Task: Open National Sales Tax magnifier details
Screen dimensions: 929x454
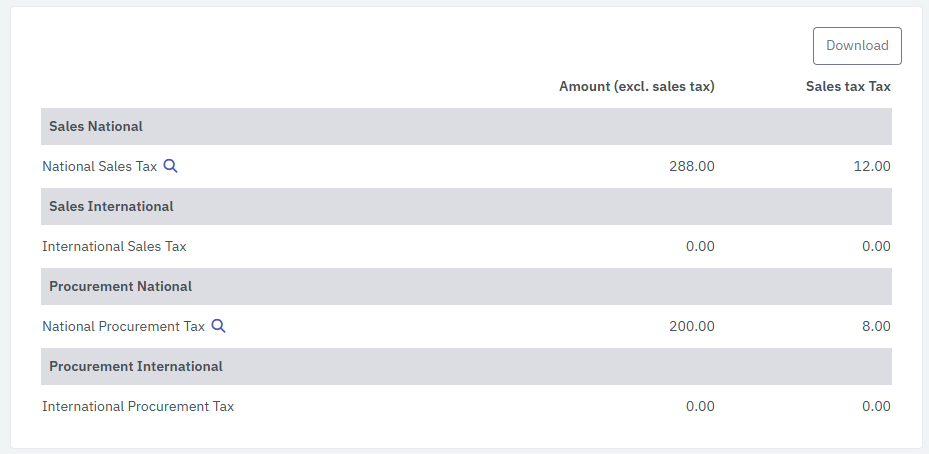Action: tap(171, 166)
